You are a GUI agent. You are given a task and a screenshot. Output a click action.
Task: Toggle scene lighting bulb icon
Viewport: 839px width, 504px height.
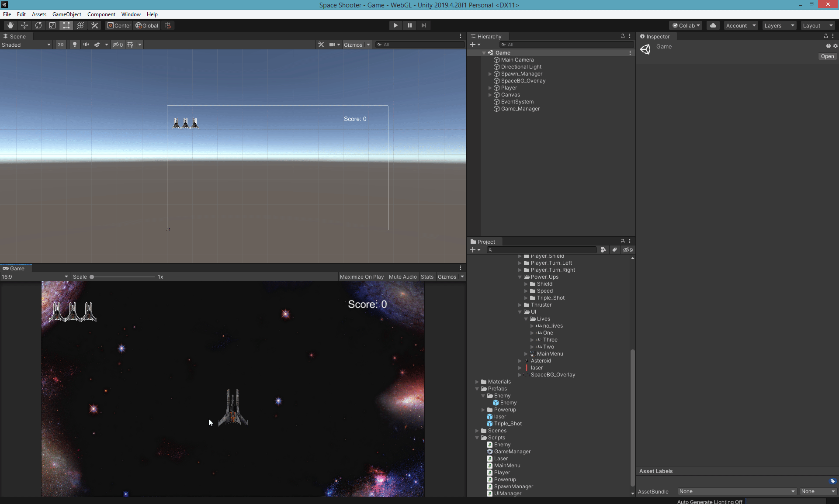click(75, 45)
